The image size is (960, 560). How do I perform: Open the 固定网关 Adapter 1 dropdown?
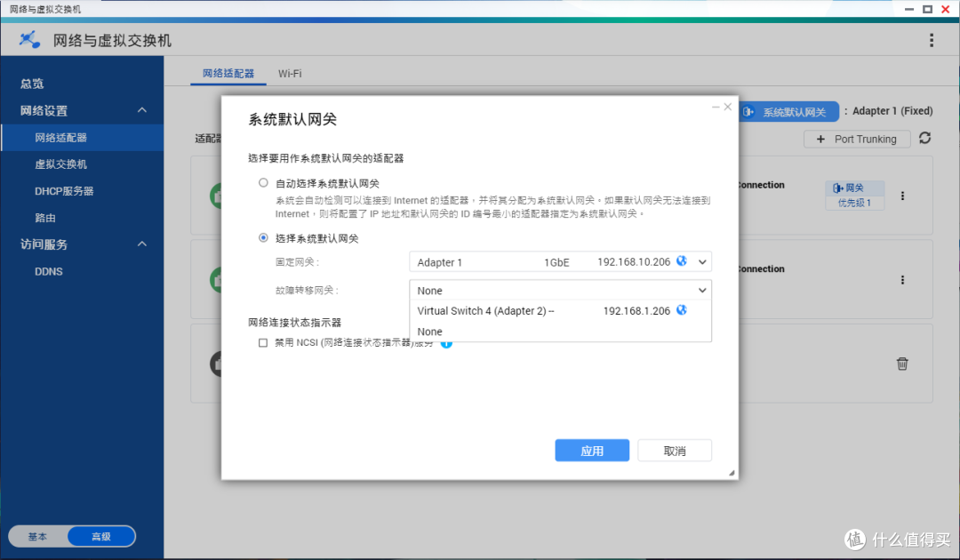[560, 262]
